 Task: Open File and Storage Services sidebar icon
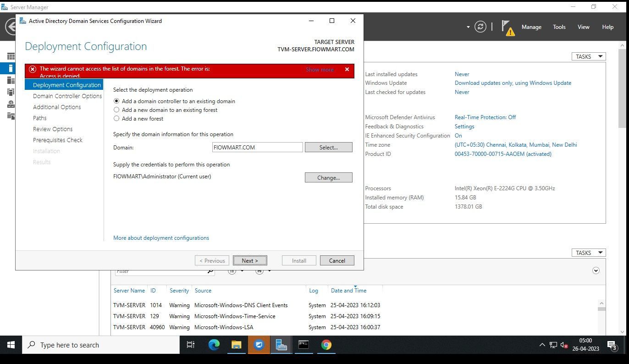coord(11,116)
